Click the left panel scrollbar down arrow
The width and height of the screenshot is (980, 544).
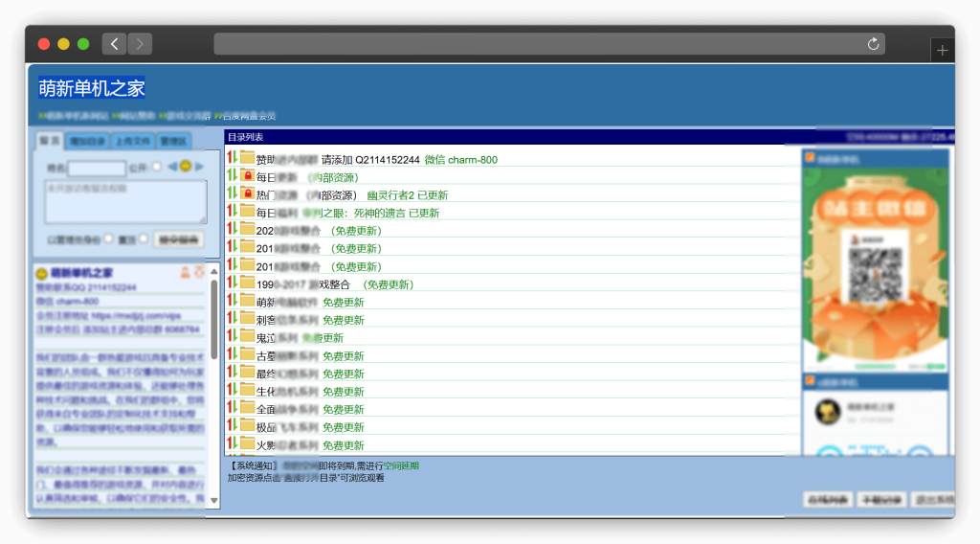pos(214,501)
